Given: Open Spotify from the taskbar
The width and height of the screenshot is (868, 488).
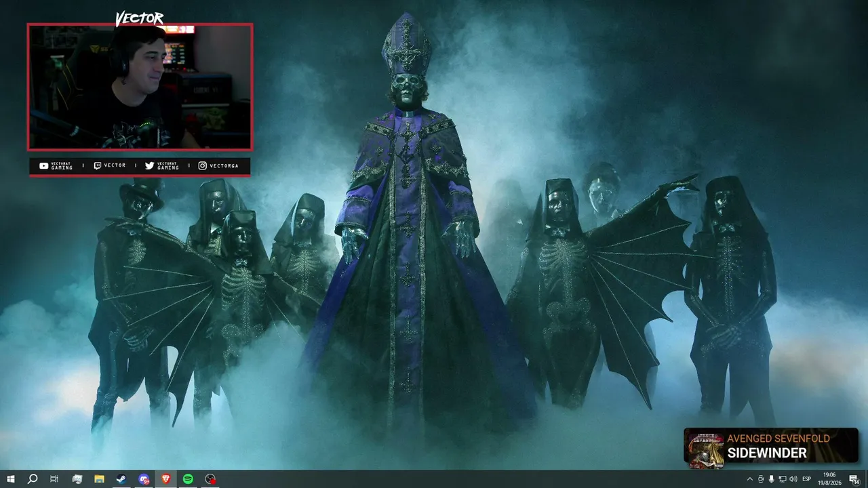Looking at the screenshot, I should (188, 479).
